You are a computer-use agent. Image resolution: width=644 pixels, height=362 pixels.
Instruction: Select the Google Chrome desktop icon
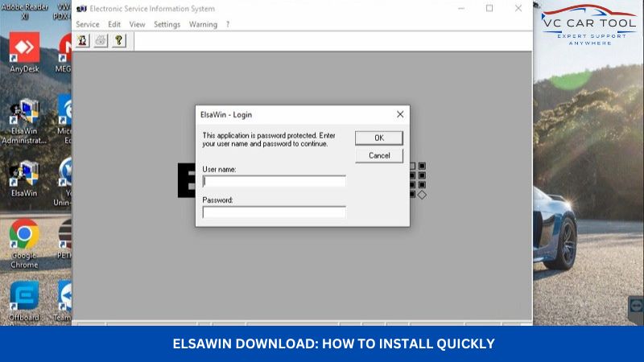[x=24, y=245]
